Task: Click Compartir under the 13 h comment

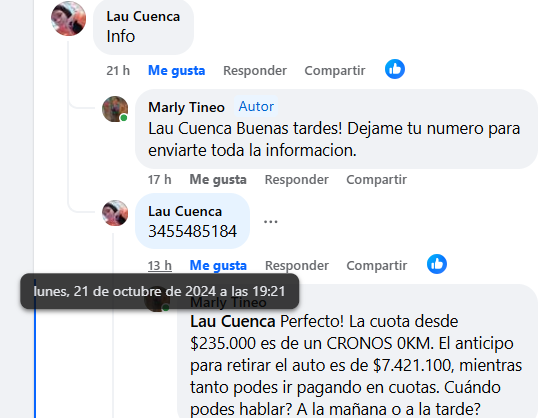Action: click(x=377, y=266)
